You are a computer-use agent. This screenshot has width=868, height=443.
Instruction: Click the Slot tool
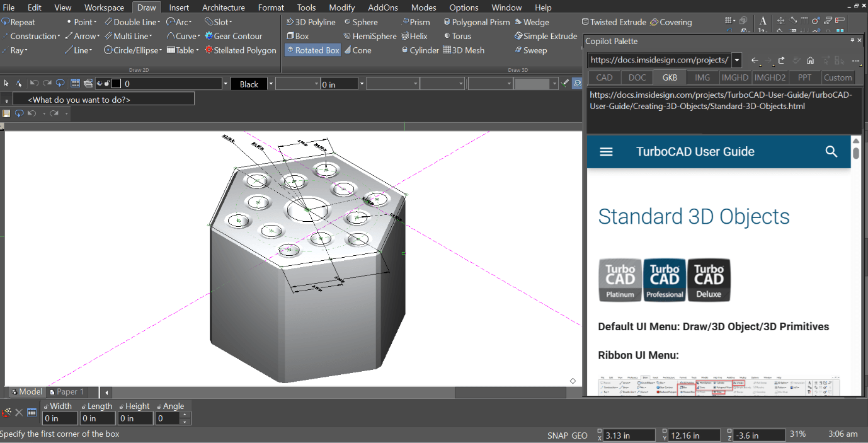[x=219, y=22]
